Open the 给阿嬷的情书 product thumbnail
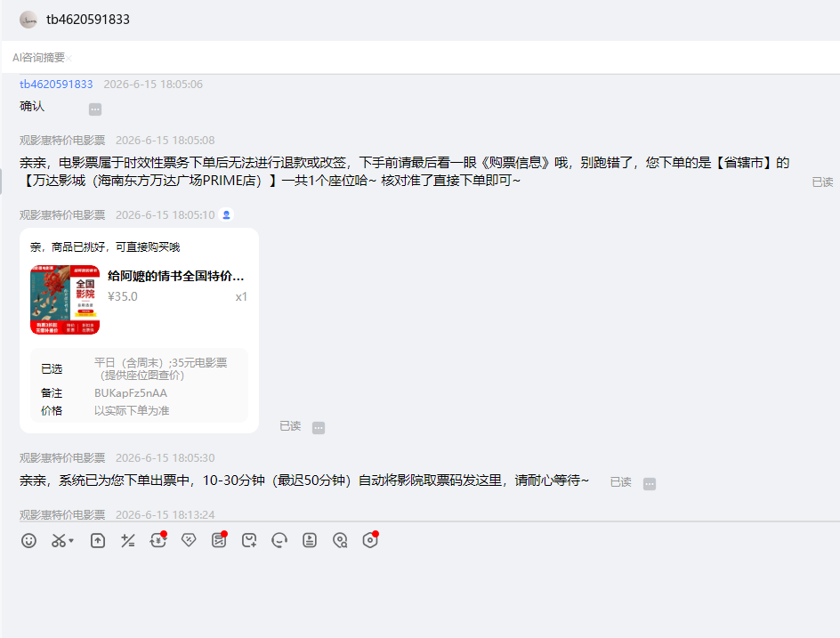Viewport: 840px width, 638px height. coord(65,300)
